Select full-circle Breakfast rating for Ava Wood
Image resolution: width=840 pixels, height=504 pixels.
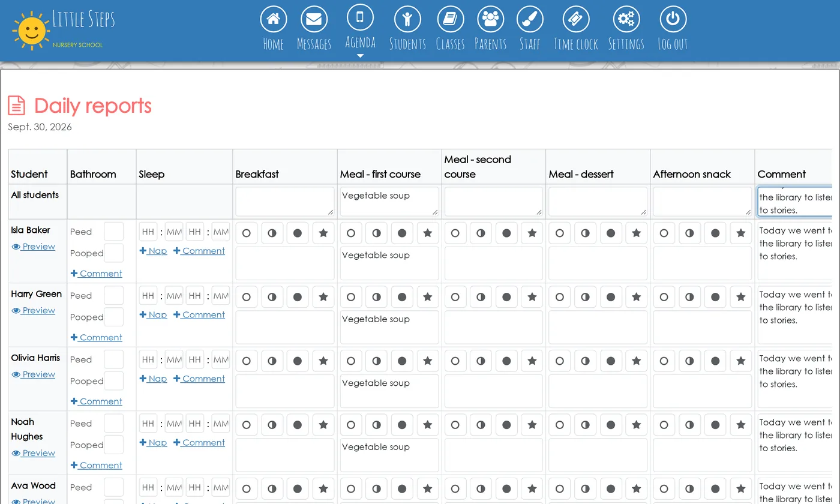point(298,489)
